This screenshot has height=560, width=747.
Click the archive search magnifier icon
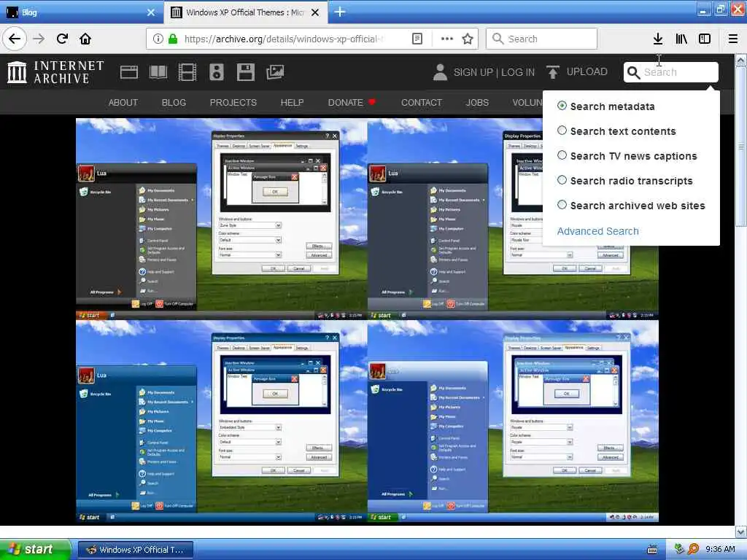point(633,72)
